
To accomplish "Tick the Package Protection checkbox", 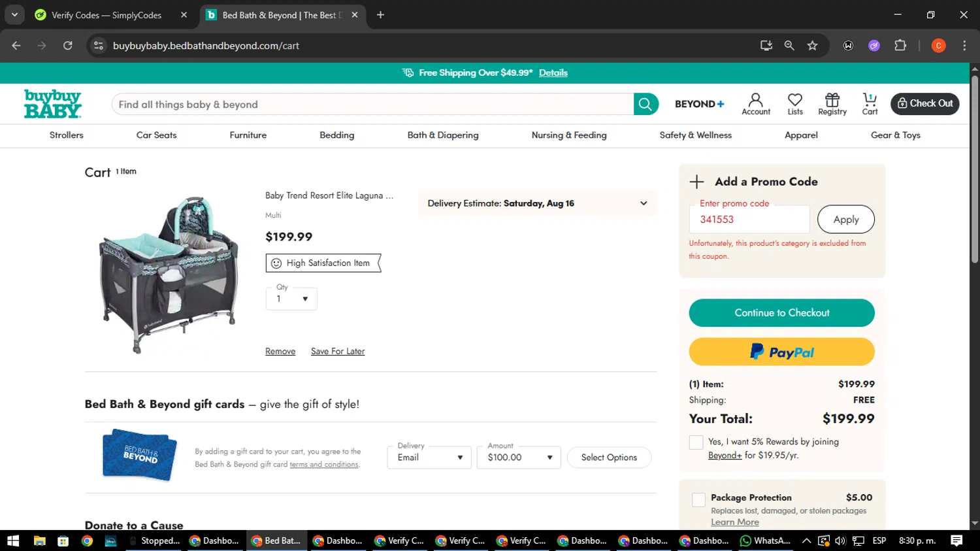I will 698,500.
